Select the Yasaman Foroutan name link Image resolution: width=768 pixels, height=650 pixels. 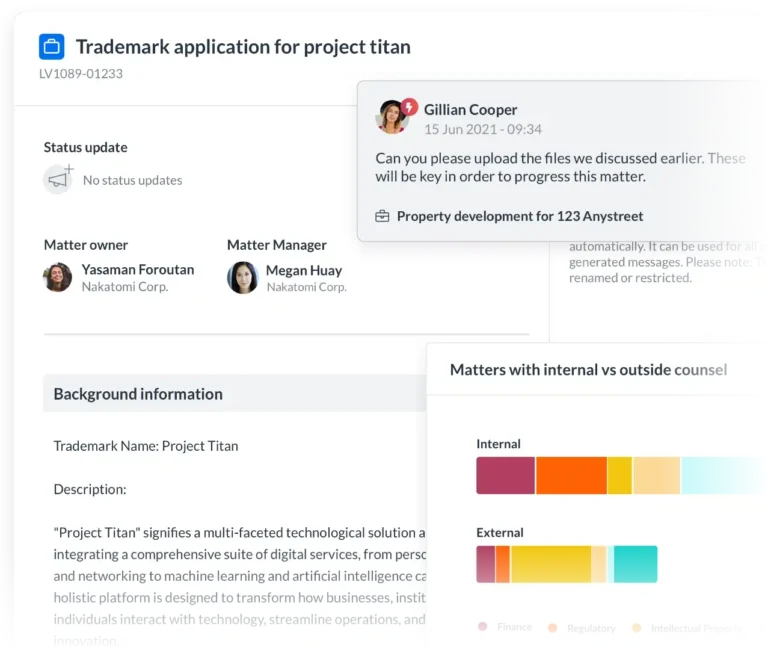pos(138,269)
